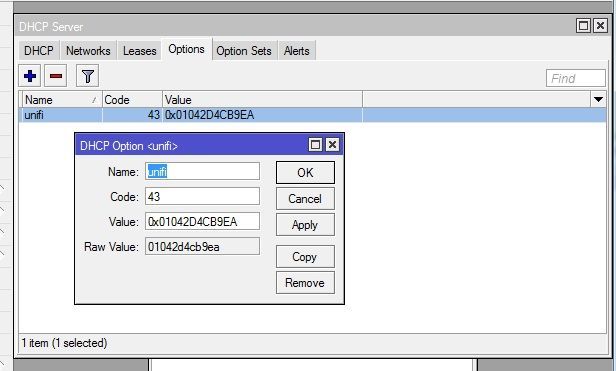Click the 0x01042D4CB9EA value cell in table
The height and width of the screenshot is (371, 616).
(262, 115)
